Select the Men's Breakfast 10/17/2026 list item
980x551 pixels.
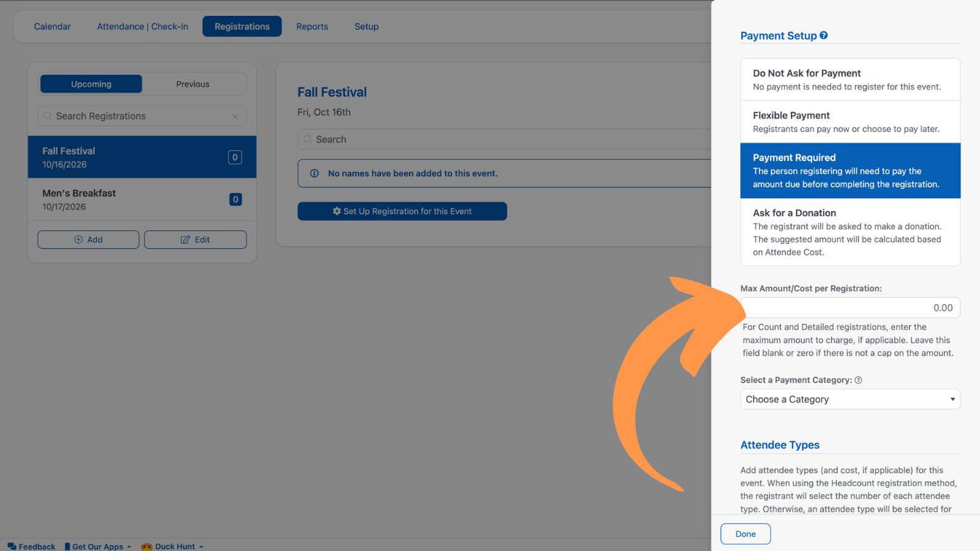click(142, 200)
